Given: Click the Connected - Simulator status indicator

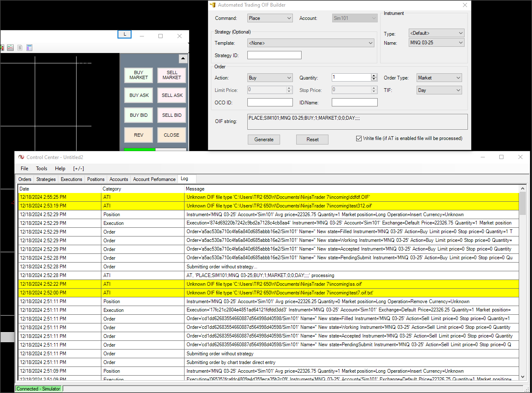Looking at the screenshot, I should [x=38, y=389].
